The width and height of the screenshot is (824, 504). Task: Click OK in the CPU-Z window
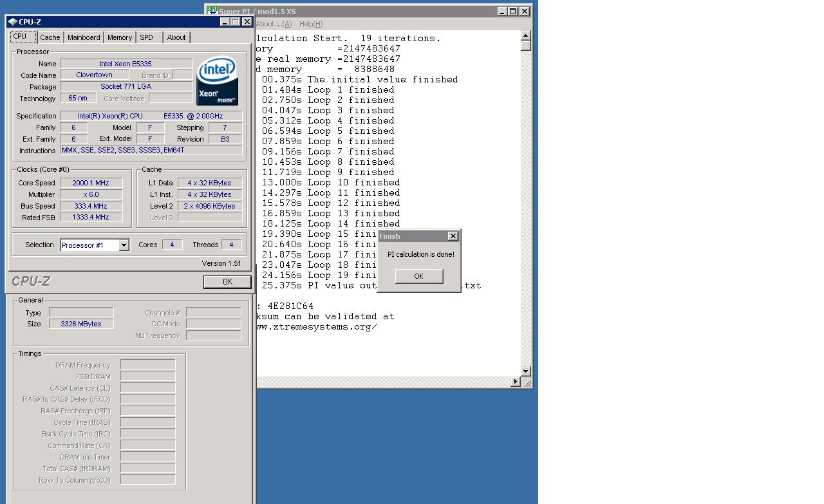(x=227, y=282)
